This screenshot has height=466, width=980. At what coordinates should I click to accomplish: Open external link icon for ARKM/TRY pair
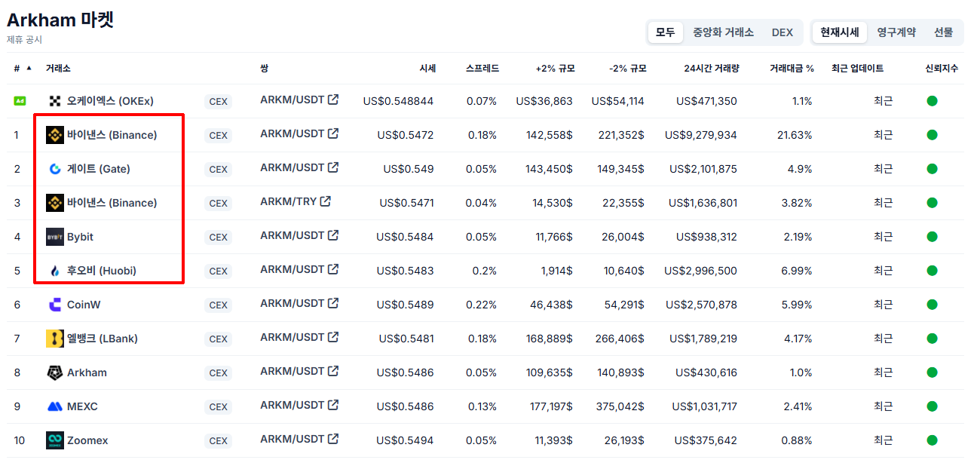click(326, 201)
